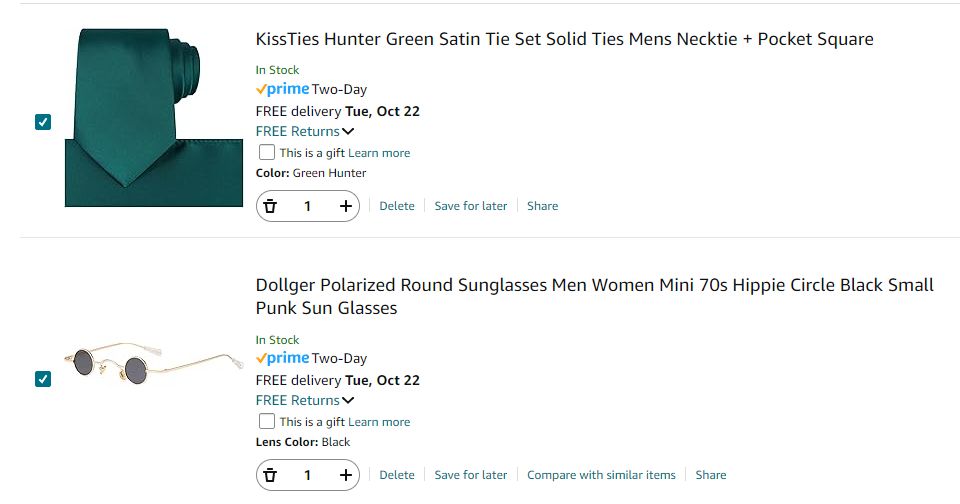The width and height of the screenshot is (960, 504).
Task: Deselect the KissTies tie set checkbox
Action: pos(43,122)
